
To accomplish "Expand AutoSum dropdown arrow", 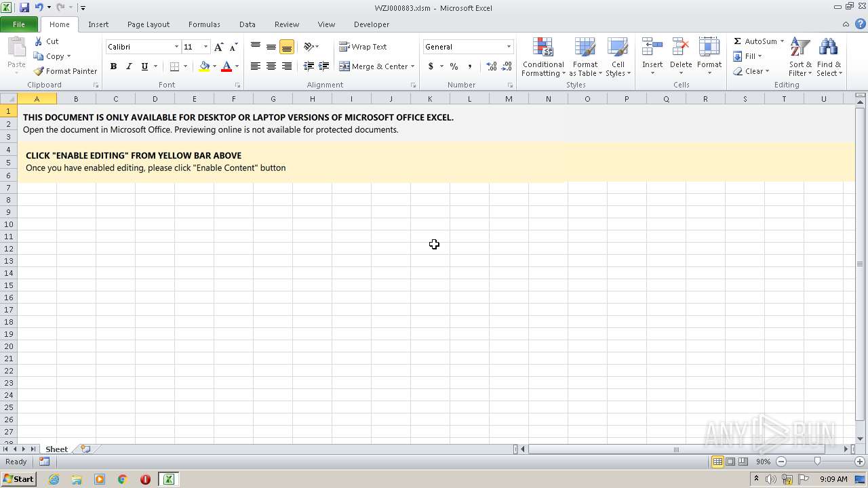I will click(x=782, y=41).
